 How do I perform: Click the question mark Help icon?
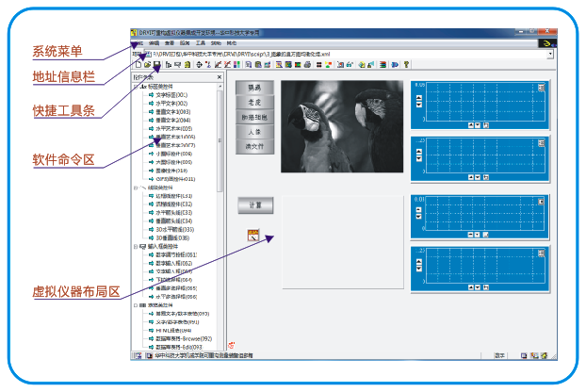point(406,65)
